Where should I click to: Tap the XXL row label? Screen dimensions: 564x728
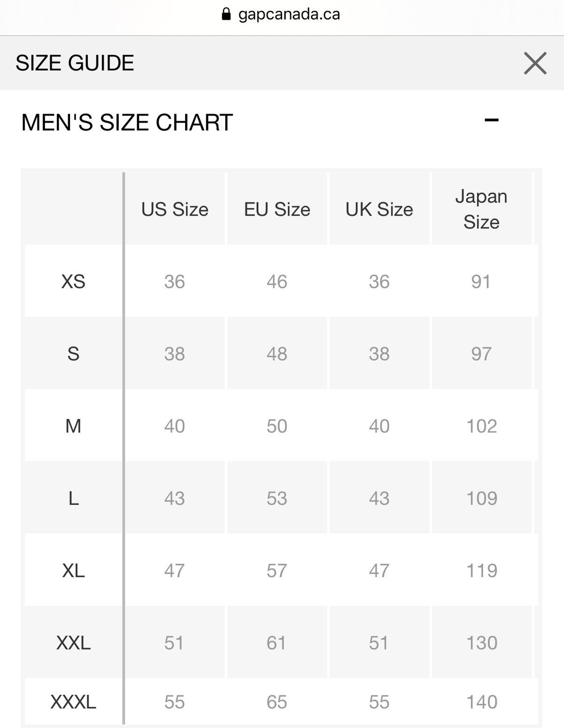click(73, 643)
